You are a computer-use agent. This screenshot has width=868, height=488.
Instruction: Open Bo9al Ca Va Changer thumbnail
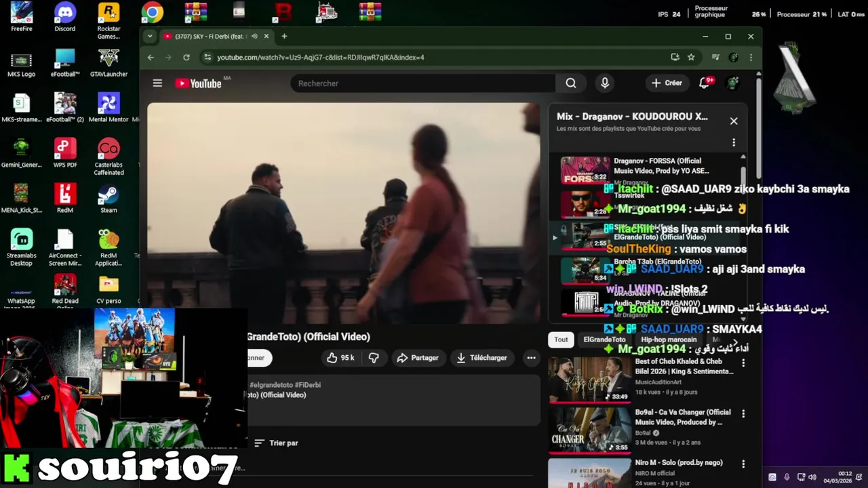pos(589,430)
